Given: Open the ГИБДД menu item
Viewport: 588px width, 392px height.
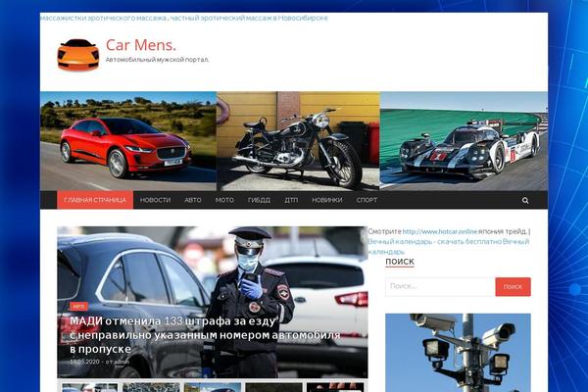Looking at the screenshot, I should [259, 200].
